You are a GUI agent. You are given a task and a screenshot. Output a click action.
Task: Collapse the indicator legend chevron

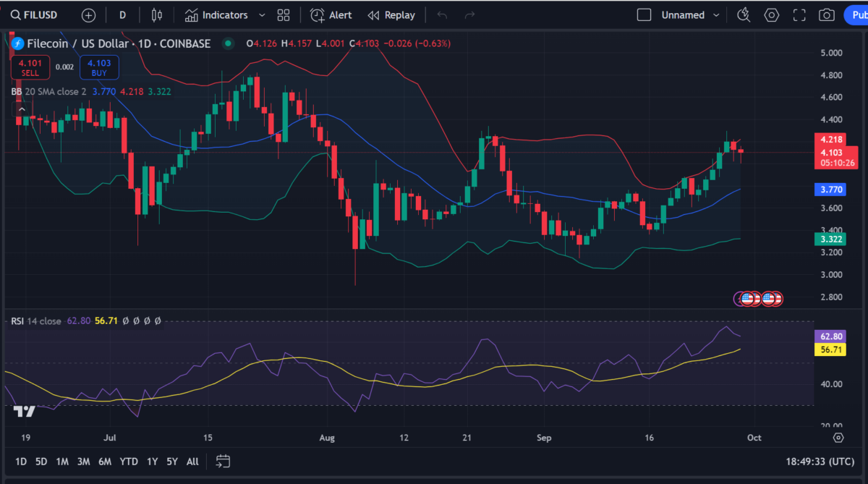coord(21,109)
